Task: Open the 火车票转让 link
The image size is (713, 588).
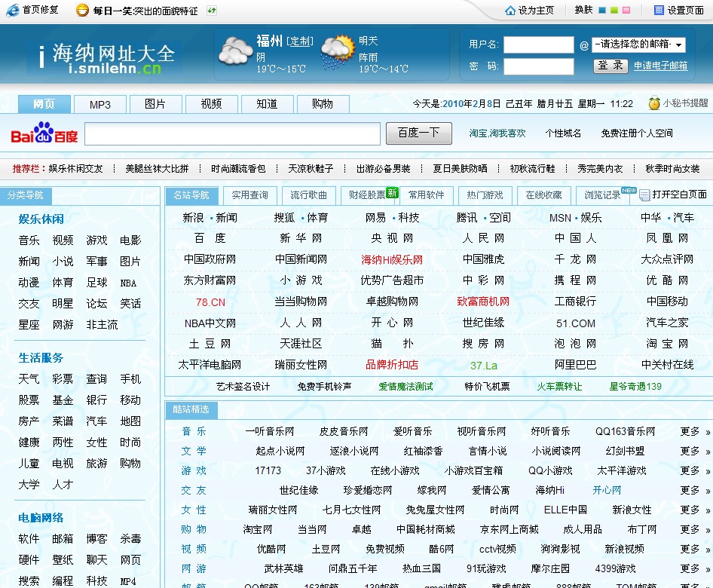Action: (x=559, y=387)
